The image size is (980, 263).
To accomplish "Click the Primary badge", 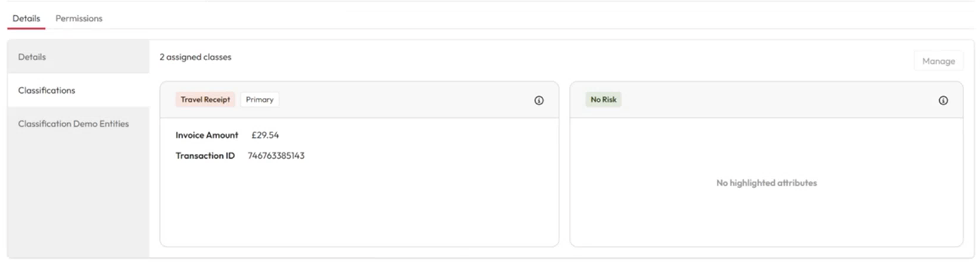I will tap(260, 100).
